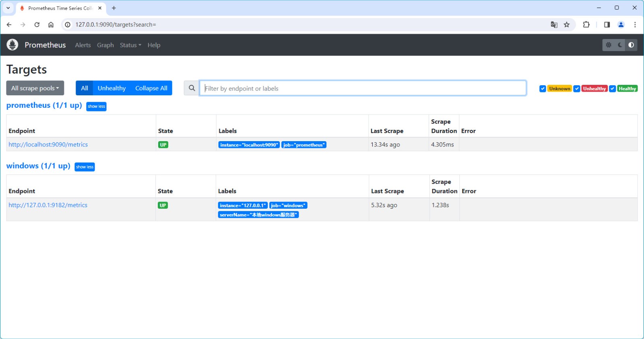Open the Chrome profile avatar

(621, 25)
